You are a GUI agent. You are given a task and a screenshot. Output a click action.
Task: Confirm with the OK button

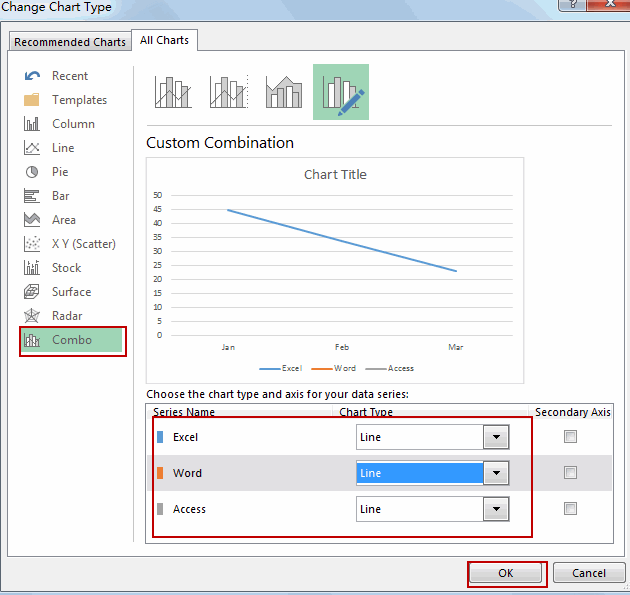[x=505, y=573]
